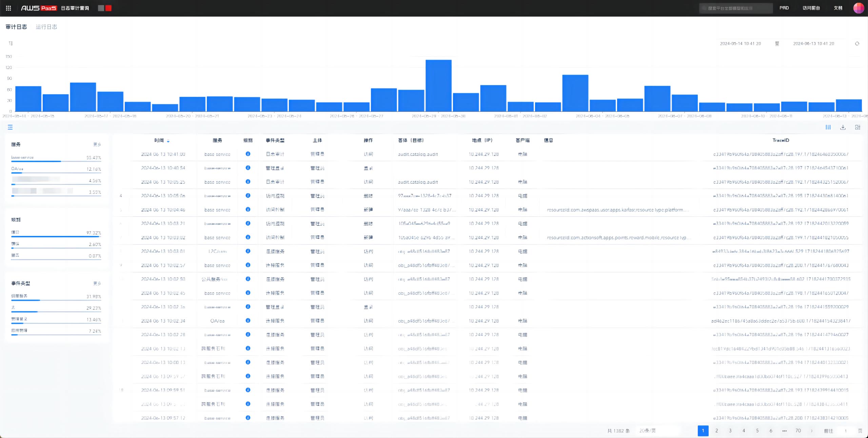
Task: Open the apps grid menu icon
Action: tap(8, 8)
